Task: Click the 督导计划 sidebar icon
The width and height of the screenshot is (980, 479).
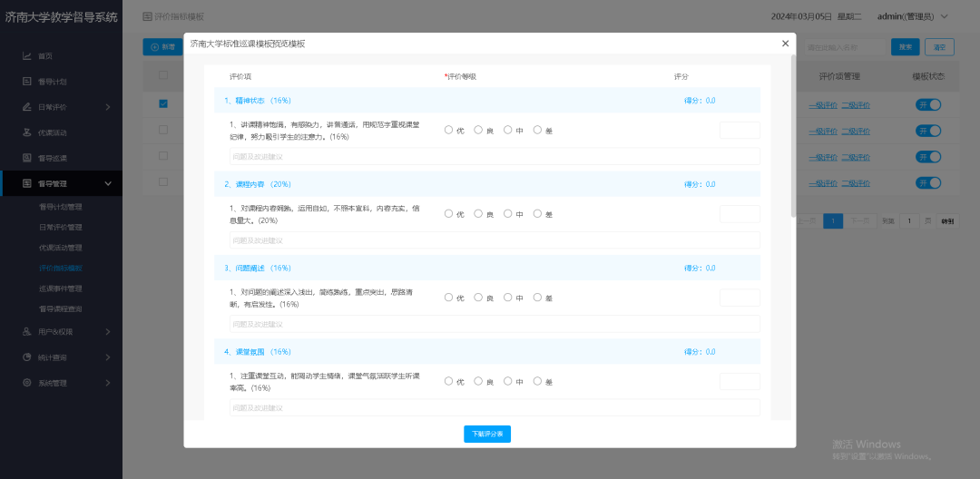Action: [x=27, y=82]
